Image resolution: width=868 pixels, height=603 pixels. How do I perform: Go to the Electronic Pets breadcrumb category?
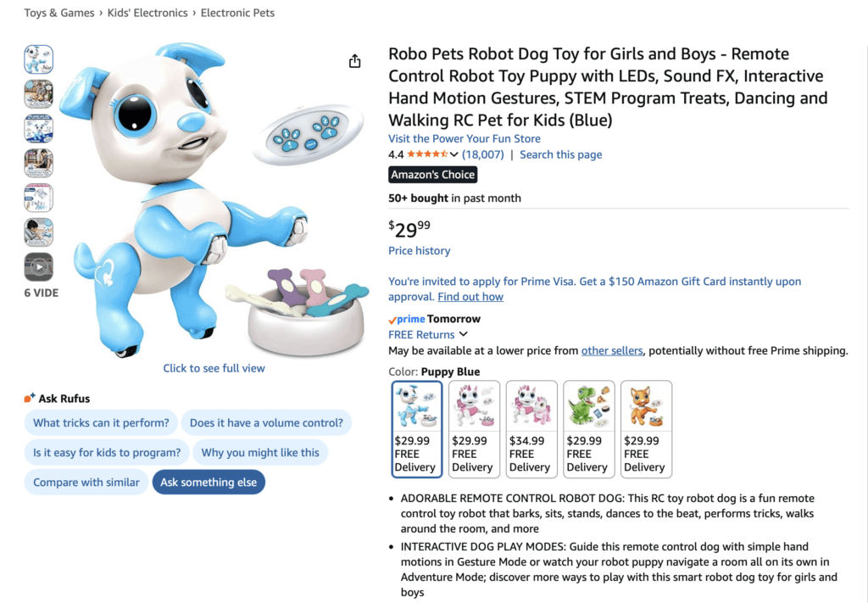coord(237,12)
